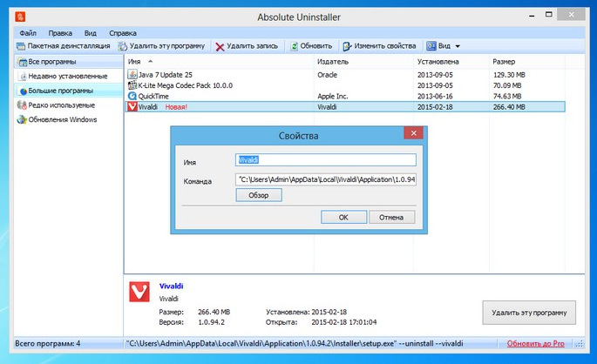Open the Вид menu in menu bar
Image resolution: width=597 pixels, height=364 pixels.
[91, 33]
